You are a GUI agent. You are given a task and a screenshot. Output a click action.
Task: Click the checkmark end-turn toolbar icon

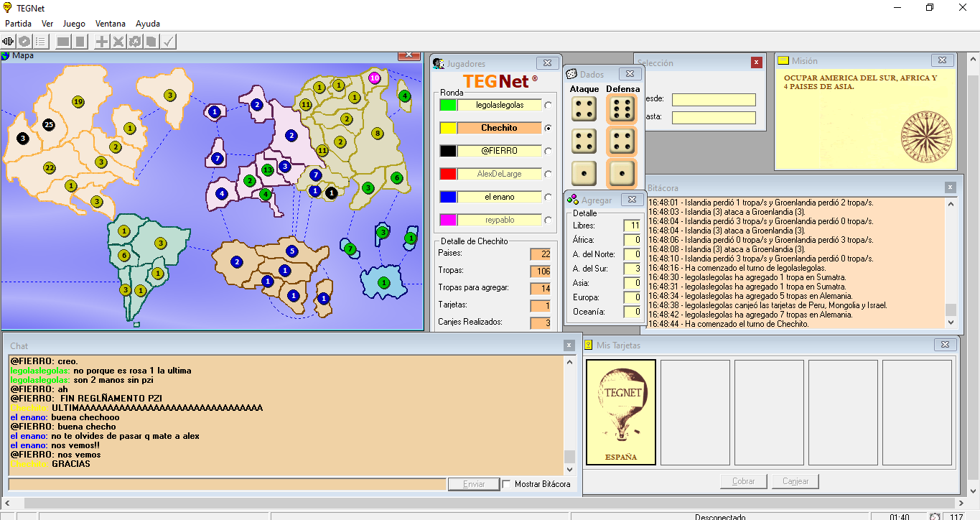(x=169, y=42)
